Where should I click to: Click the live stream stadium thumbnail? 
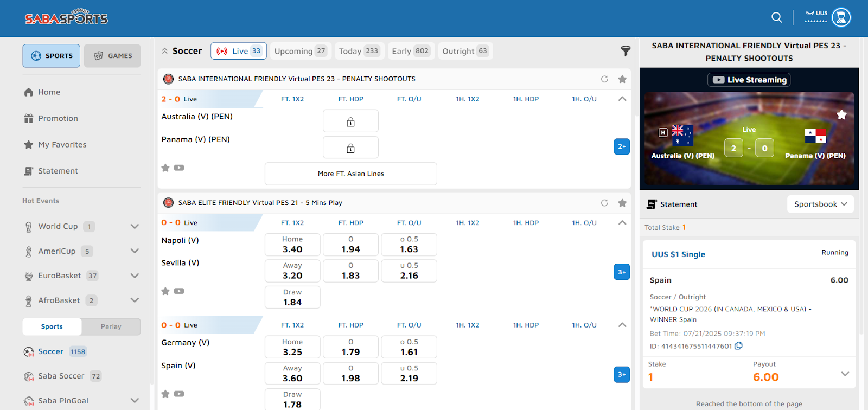coord(749,138)
